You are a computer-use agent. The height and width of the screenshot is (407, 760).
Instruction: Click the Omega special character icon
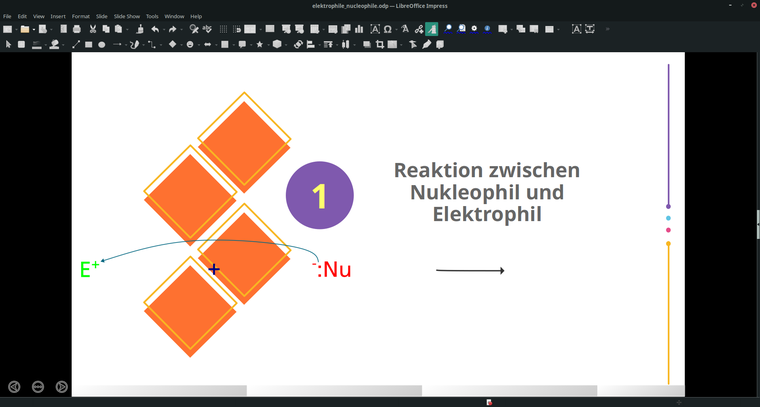click(388, 29)
